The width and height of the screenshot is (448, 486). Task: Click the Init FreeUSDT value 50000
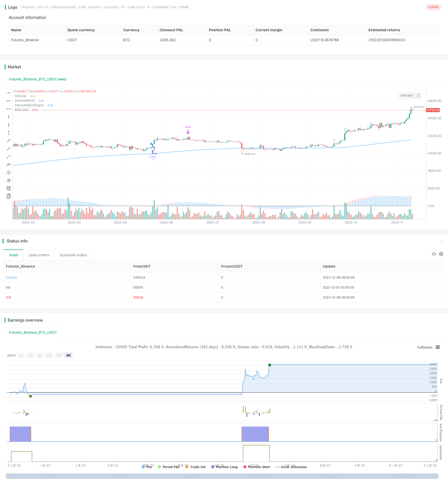click(x=138, y=287)
